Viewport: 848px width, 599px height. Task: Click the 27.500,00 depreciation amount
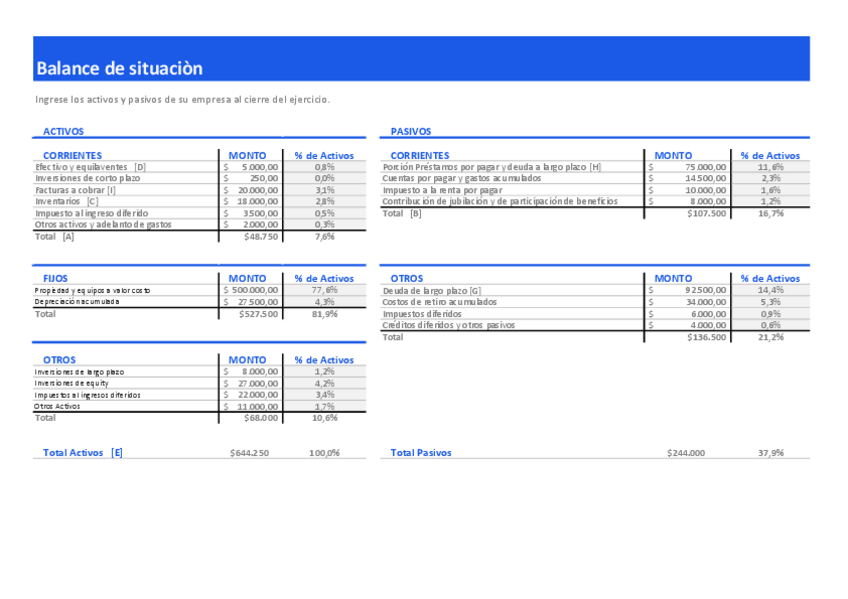click(x=258, y=302)
